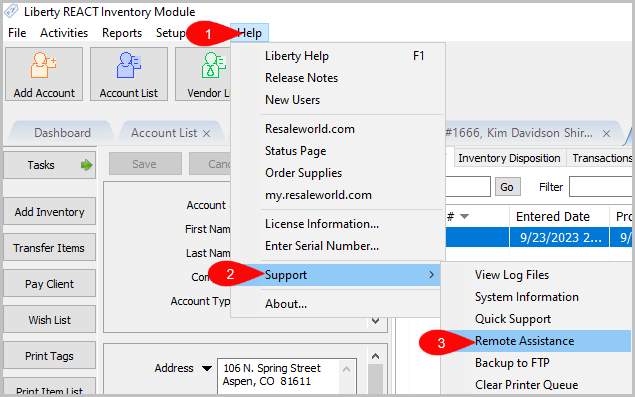Select About... in the Help menu
Viewport: 635px width, 397px height.
[336, 304]
